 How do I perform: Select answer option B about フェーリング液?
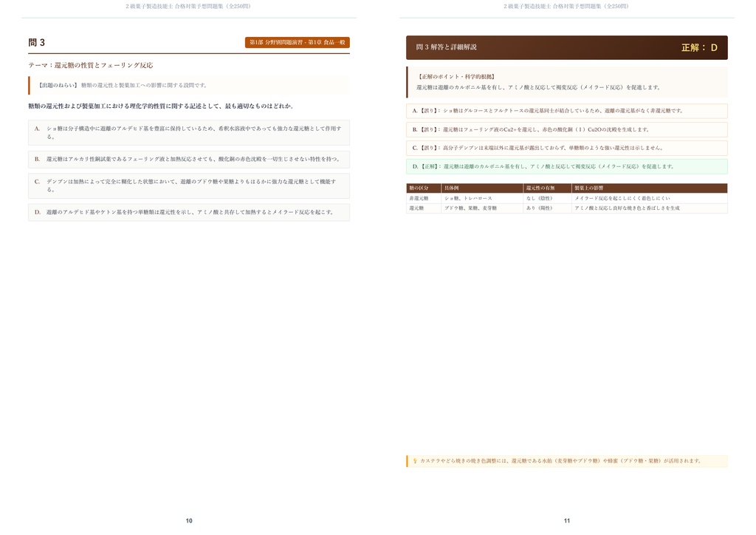click(189, 159)
